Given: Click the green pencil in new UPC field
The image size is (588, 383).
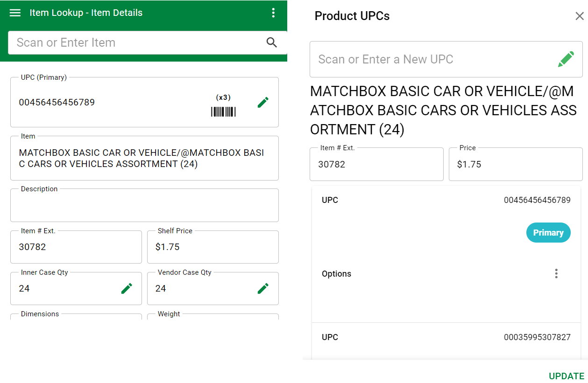Looking at the screenshot, I should click(x=566, y=59).
